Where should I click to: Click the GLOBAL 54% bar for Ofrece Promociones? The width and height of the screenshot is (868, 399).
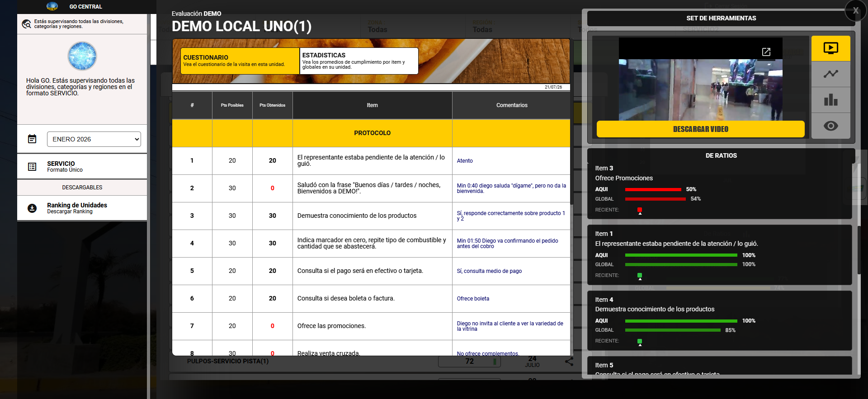click(656, 199)
